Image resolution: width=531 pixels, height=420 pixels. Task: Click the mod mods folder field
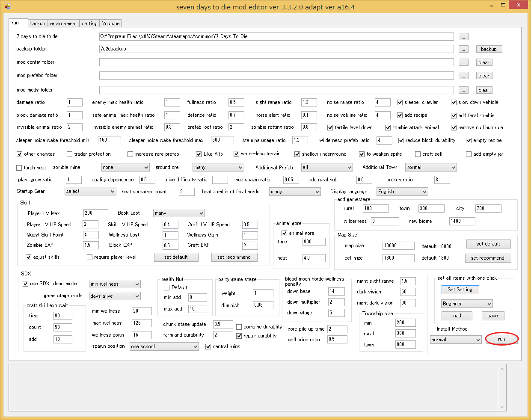tap(276, 90)
